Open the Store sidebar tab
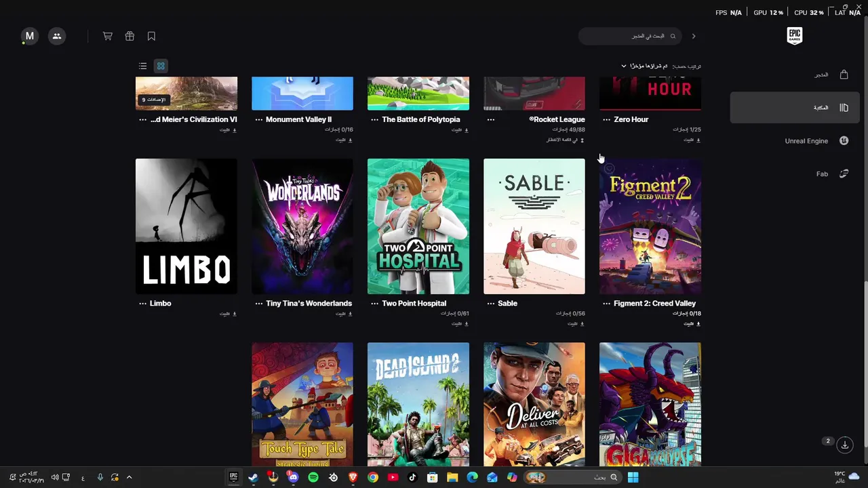868x488 pixels. click(x=795, y=75)
